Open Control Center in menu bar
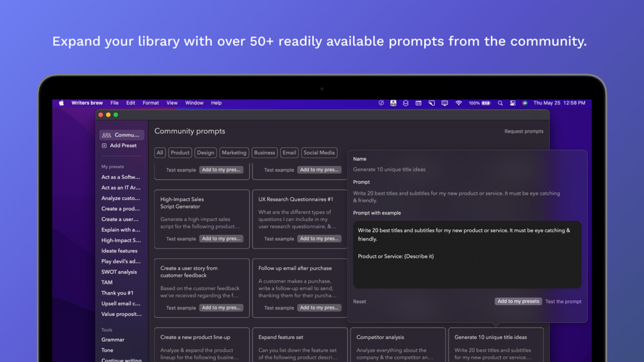644x362 pixels. pyautogui.click(x=513, y=103)
